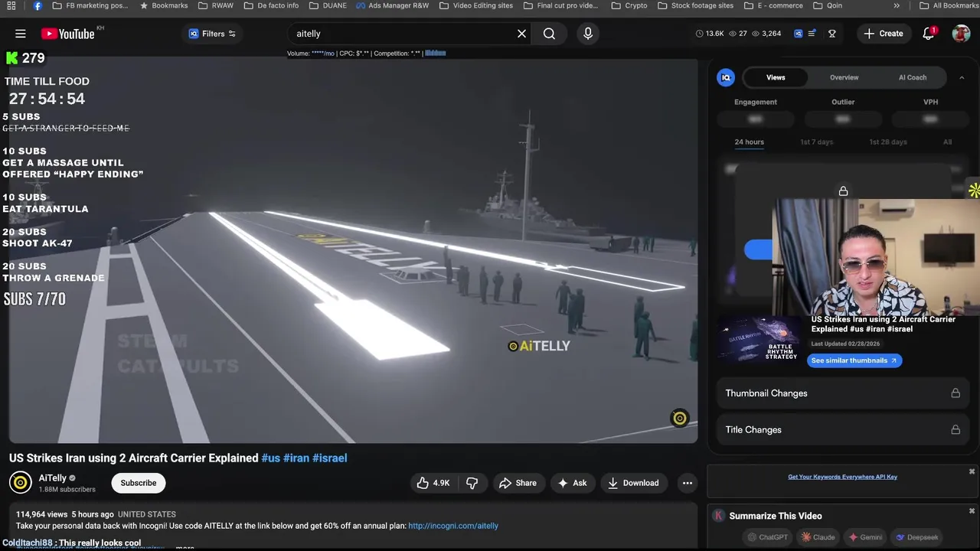The width and height of the screenshot is (980, 551).
Task: Open the three-dot more actions menu
Action: pos(688,483)
